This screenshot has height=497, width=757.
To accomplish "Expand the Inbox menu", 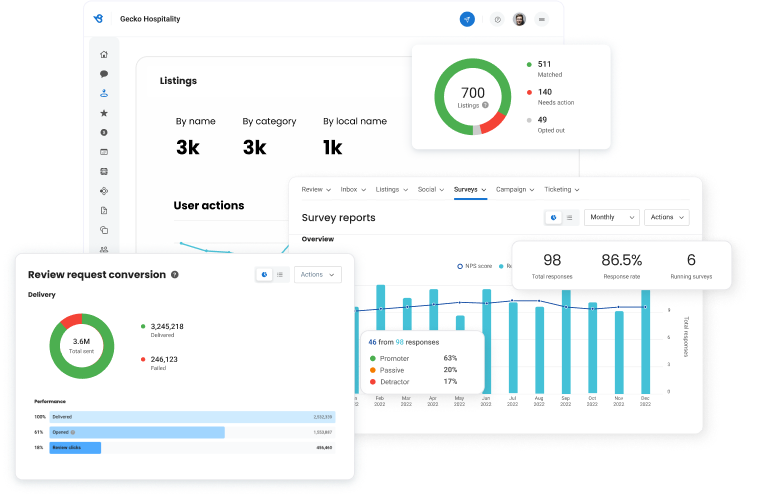I will pyautogui.click(x=353, y=189).
